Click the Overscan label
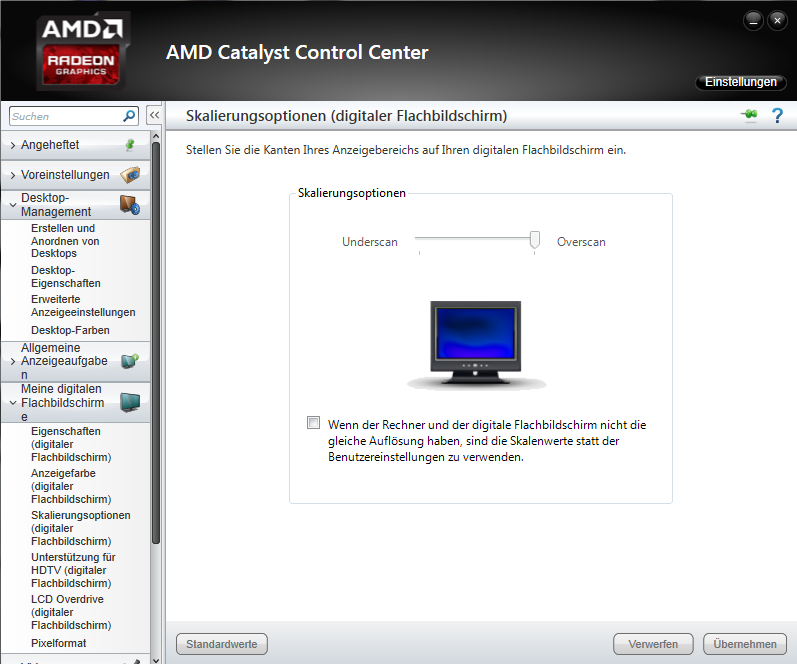797x664 pixels. point(581,242)
